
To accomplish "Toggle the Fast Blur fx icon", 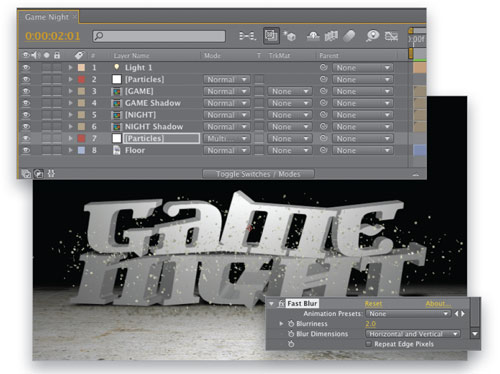I will click(281, 304).
